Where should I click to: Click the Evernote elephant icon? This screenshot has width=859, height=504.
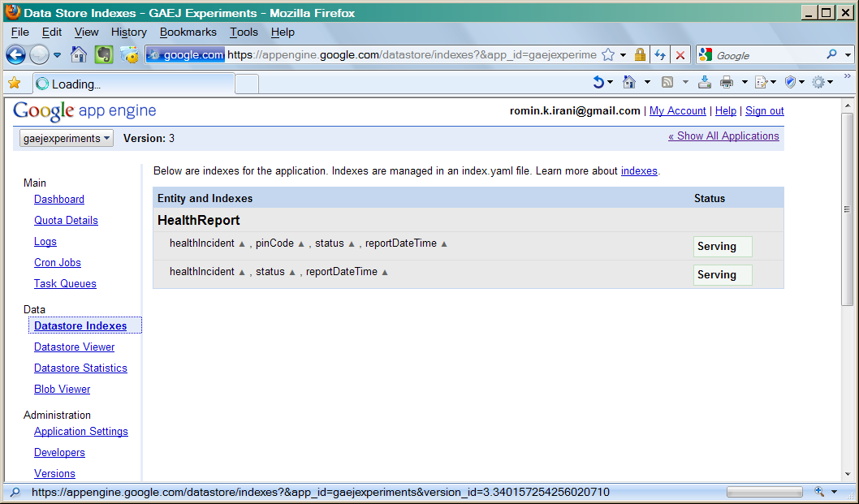pyautogui.click(x=104, y=55)
